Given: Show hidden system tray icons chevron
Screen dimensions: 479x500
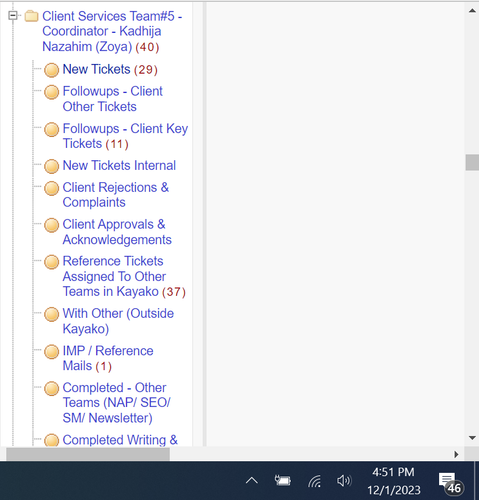Looking at the screenshot, I should (x=252, y=481).
